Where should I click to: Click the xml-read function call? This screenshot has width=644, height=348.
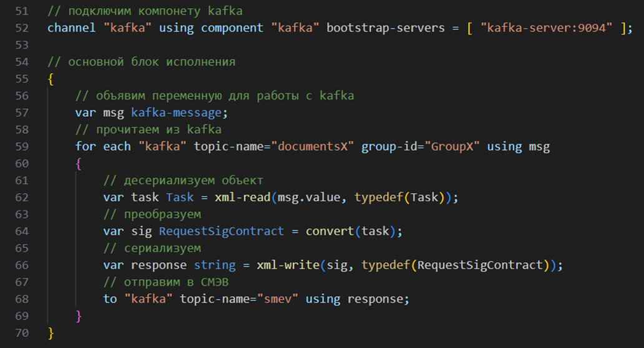243,197
